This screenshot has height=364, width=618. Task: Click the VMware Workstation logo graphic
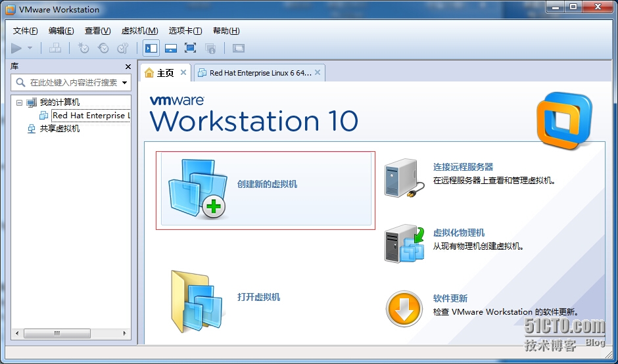click(x=564, y=120)
